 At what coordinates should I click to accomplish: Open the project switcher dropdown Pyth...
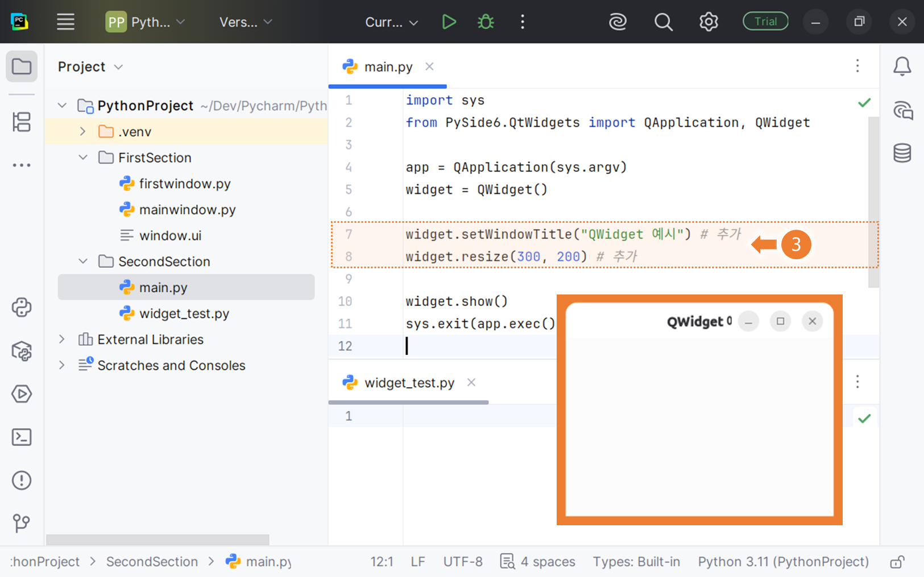pos(146,22)
